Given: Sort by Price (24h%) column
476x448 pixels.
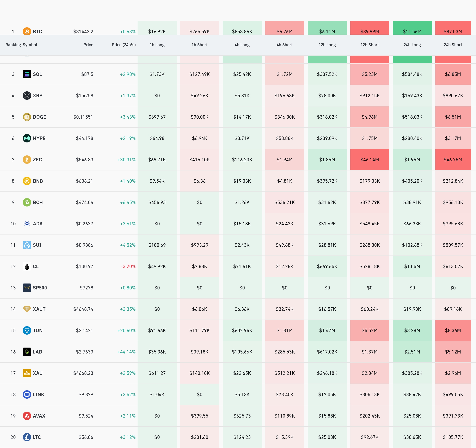Looking at the screenshot, I should [x=124, y=45].
